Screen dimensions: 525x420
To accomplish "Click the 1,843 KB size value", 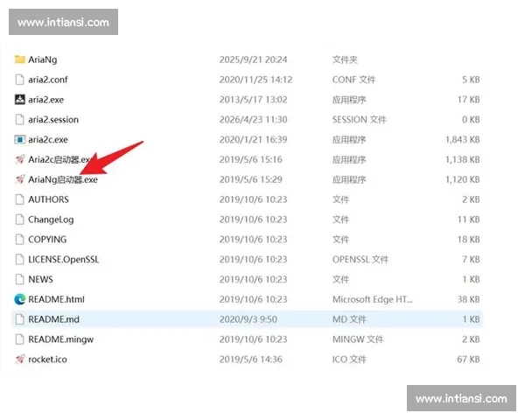I will (x=463, y=140).
